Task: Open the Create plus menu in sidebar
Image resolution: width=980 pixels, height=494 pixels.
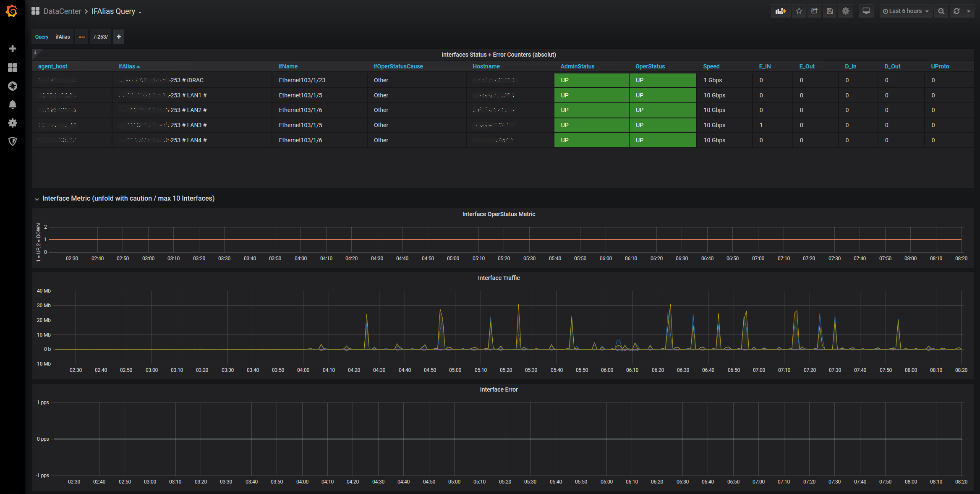Action: pos(13,49)
